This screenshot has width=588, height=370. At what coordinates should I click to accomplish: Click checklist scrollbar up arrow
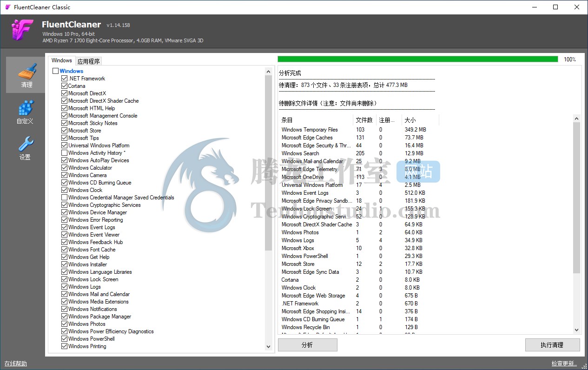268,72
